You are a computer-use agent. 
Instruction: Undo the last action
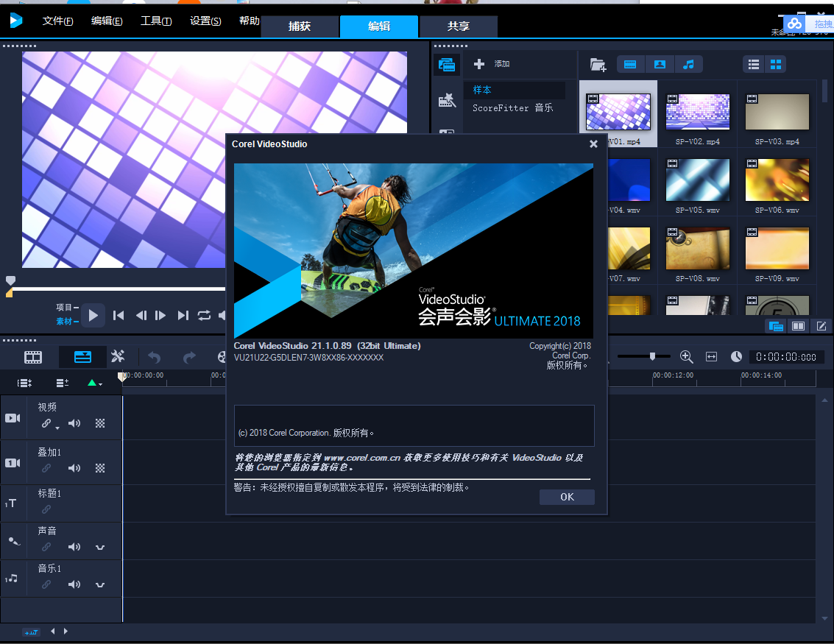155,357
